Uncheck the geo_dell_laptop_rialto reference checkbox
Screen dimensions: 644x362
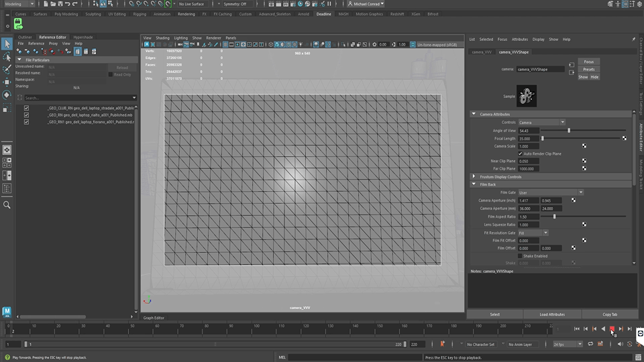coord(26,115)
